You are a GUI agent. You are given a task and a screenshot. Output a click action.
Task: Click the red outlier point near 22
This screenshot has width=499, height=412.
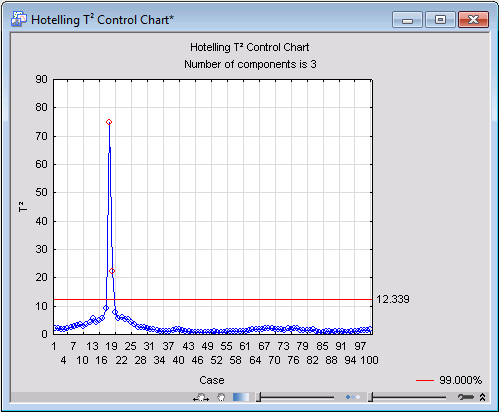tap(112, 271)
